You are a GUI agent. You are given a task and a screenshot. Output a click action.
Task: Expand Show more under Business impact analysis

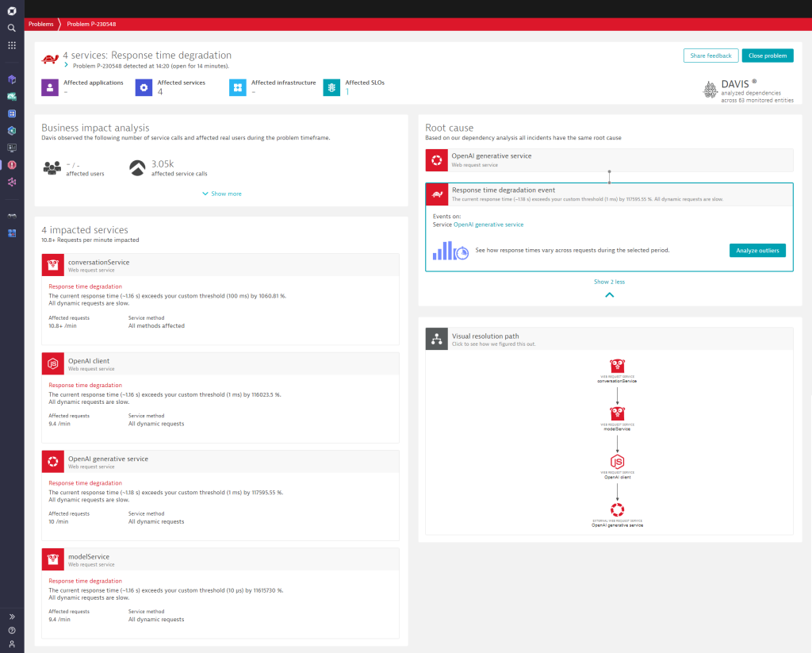click(221, 193)
